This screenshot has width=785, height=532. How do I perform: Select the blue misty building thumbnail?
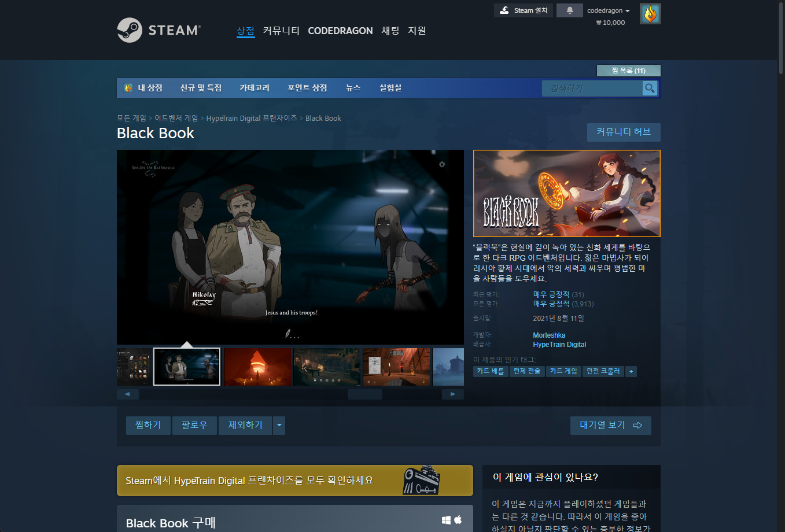pos(448,367)
